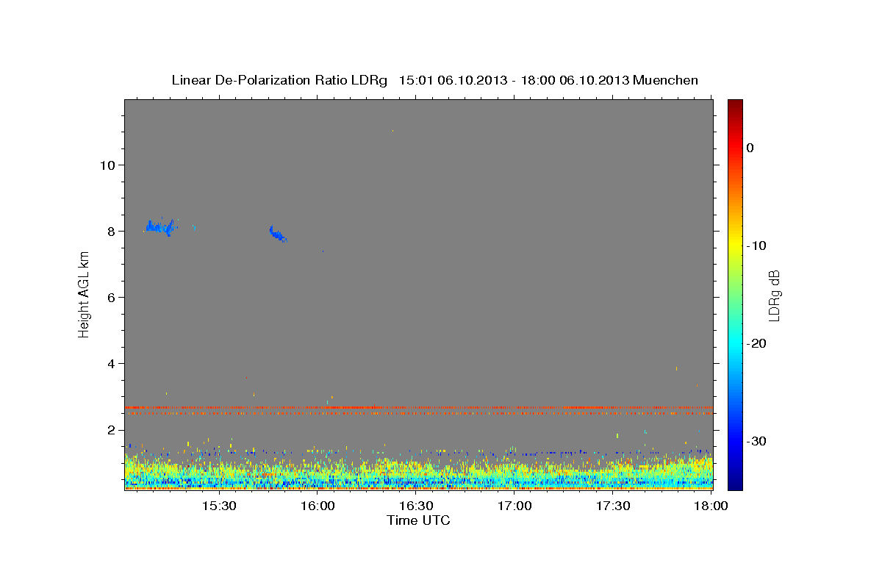Click the dark red top of the colorbar
This screenshot has height=588, width=882.
[735, 104]
